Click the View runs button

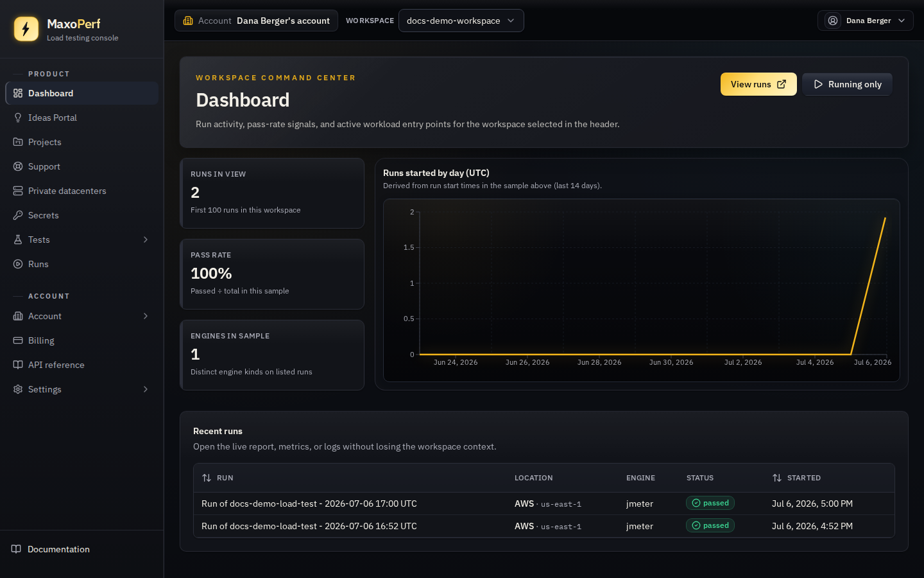pyautogui.click(x=758, y=84)
